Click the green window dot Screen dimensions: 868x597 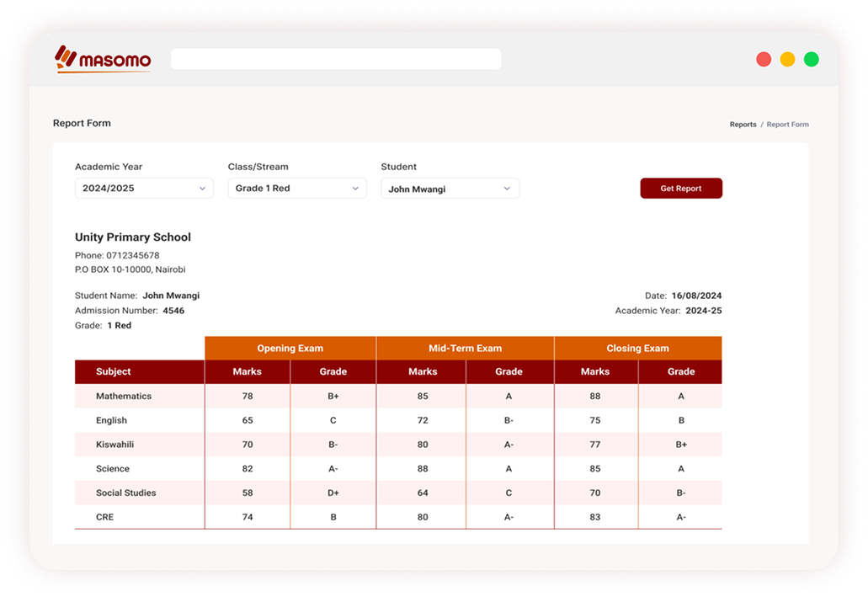pos(811,59)
